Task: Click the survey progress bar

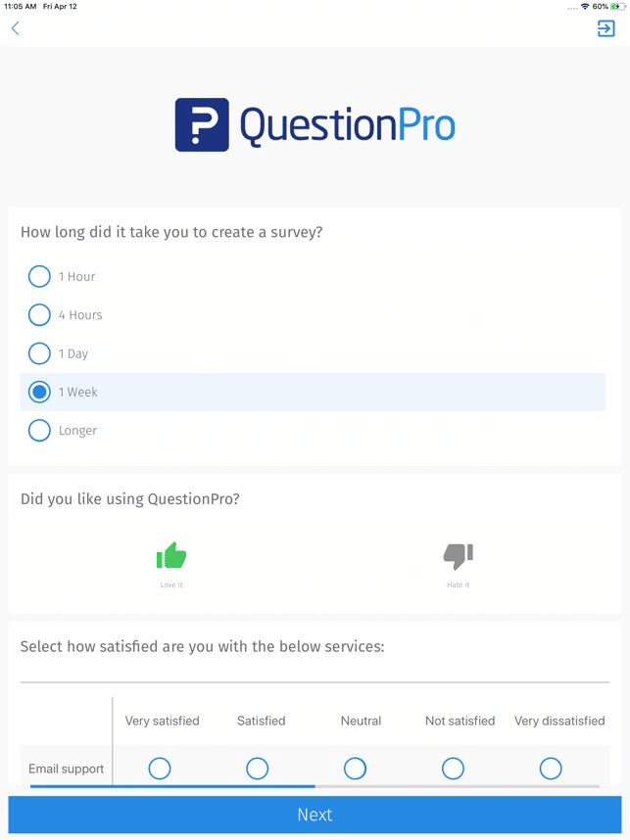Action: (315, 786)
